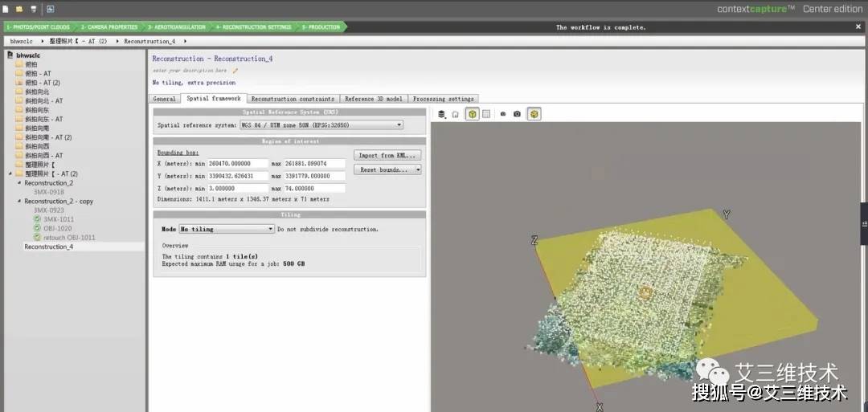Go to workflow step 4 Reconstruction settings
This screenshot has width=868, height=412.
(x=253, y=27)
